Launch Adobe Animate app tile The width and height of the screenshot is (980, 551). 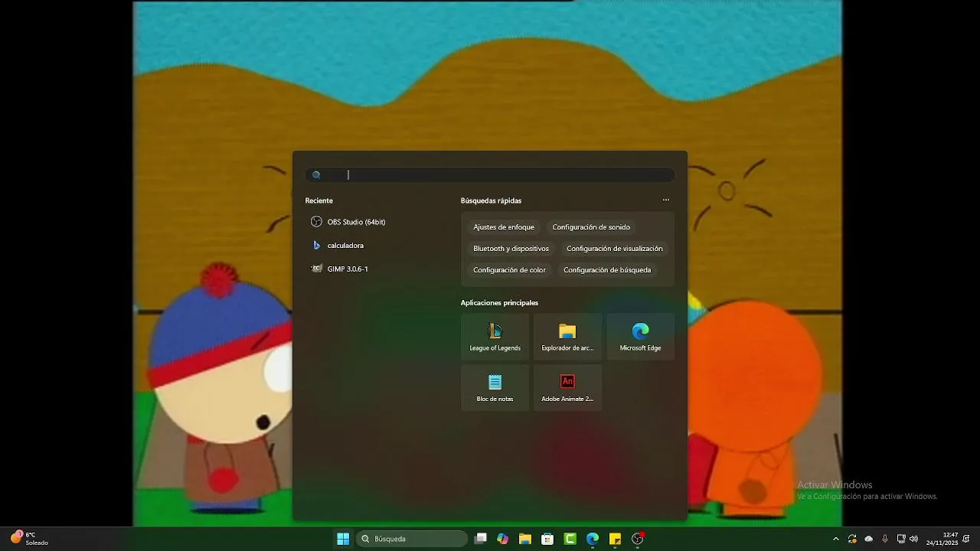567,388
